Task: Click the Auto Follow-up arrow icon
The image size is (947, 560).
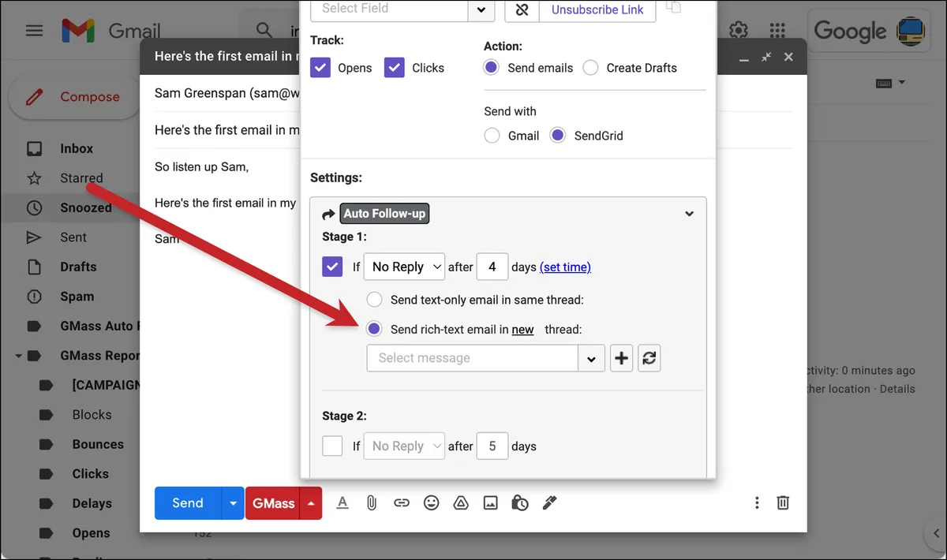Action: [x=328, y=214]
